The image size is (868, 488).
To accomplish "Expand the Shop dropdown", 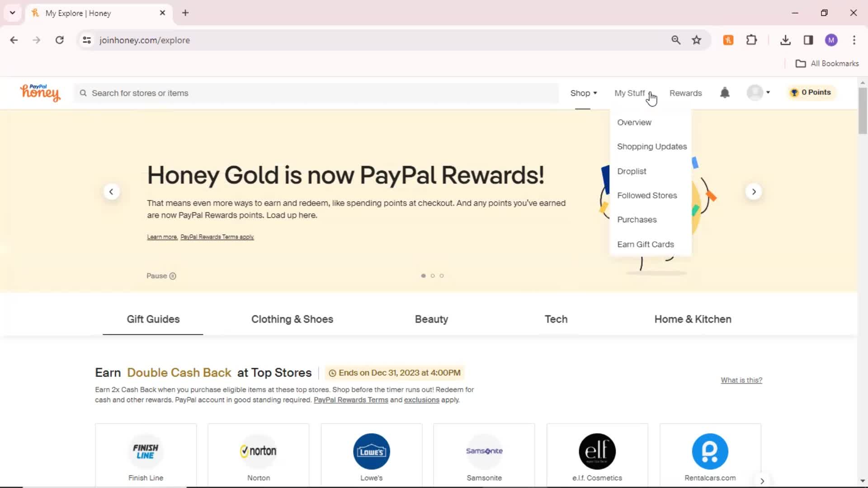I will (583, 93).
